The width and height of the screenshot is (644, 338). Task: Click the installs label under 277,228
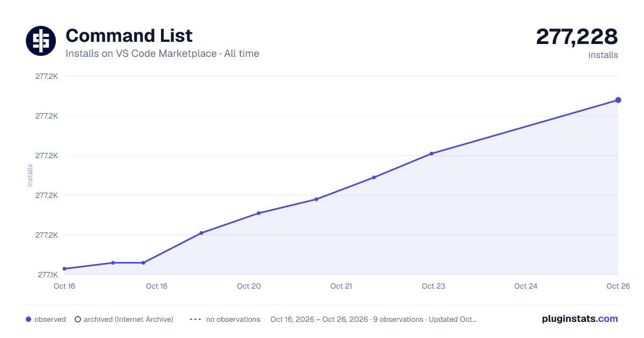tap(603, 55)
